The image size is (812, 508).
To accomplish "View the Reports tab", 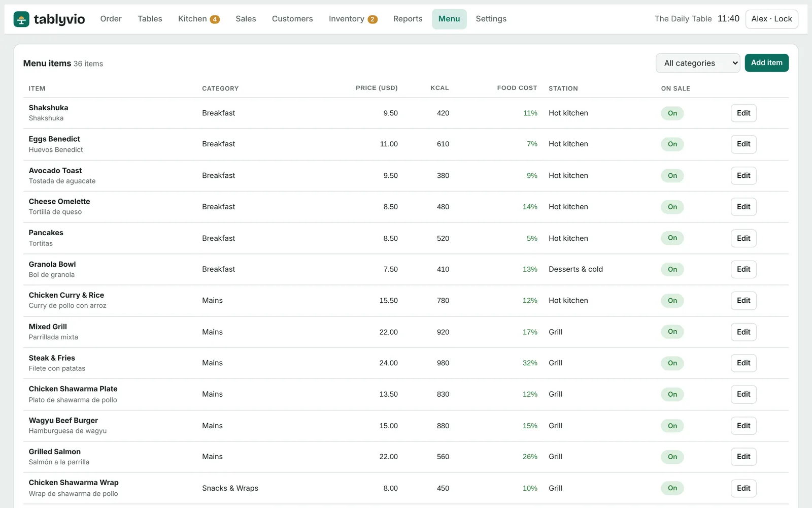I will 408,19.
